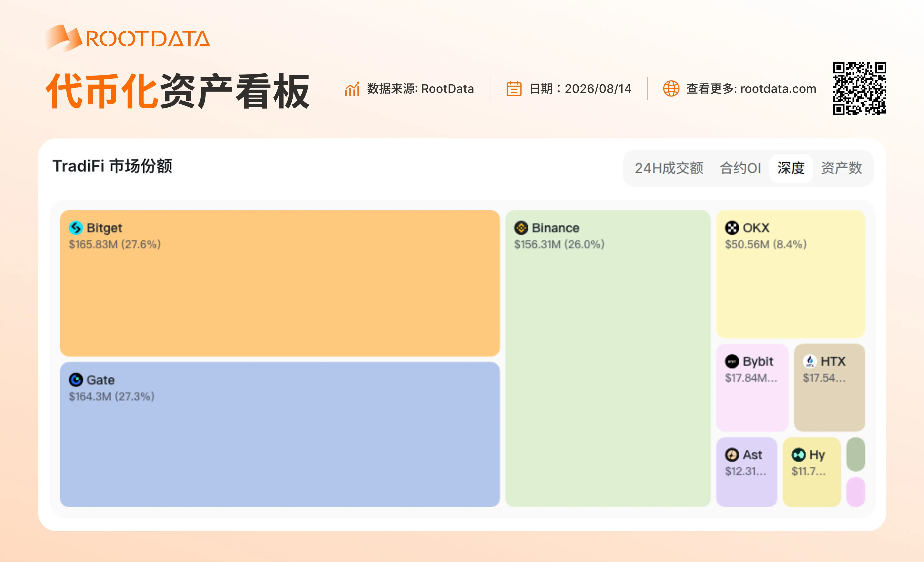924x562 pixels.
Task: Click the HTX logo icon
Action: [810, 362]
